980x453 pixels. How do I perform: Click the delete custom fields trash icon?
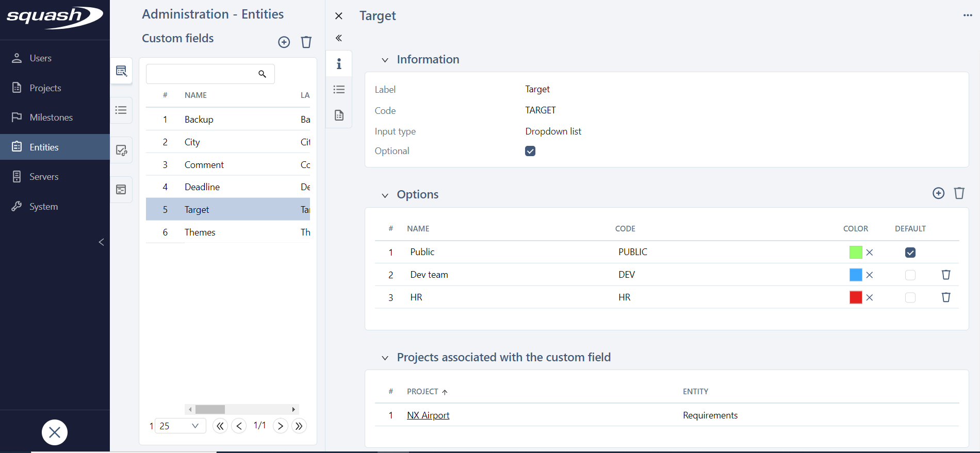306,42
